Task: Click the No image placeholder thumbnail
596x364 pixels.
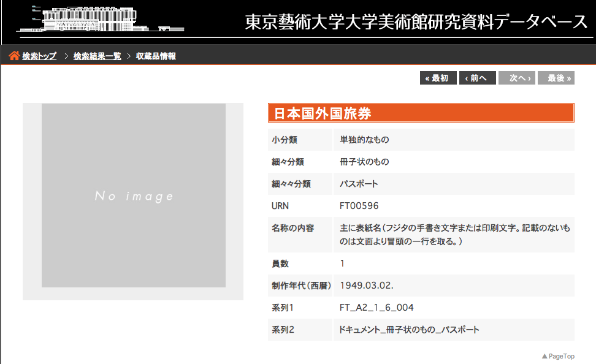Action: point(134,195)
